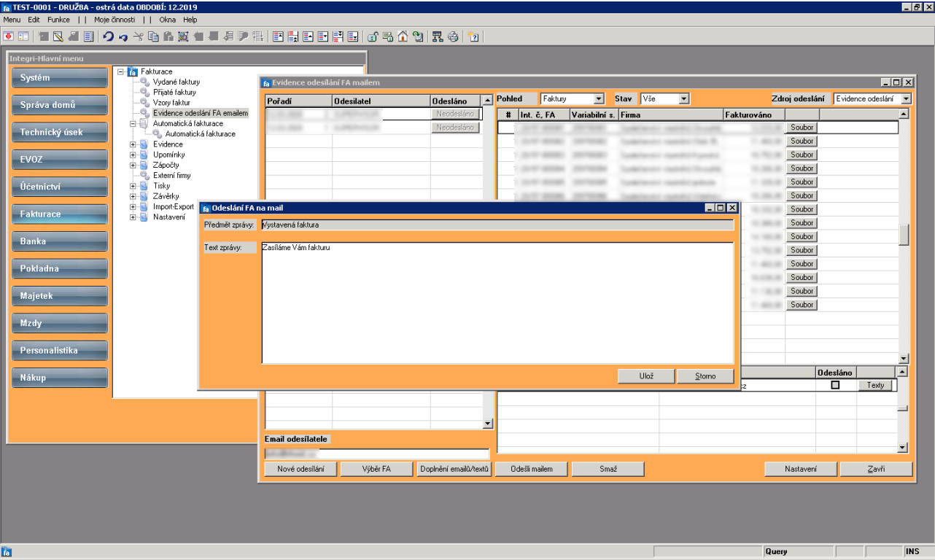935x560 pixels.
Task: Click the folder icon beside Tisky
Action: [144, 186]
